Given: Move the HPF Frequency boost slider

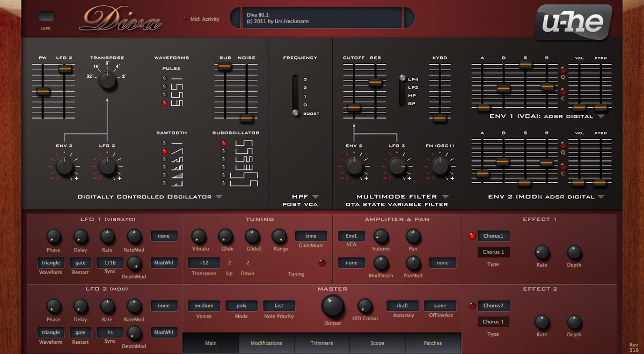Looking at the screenshot, I should [295, 113].
